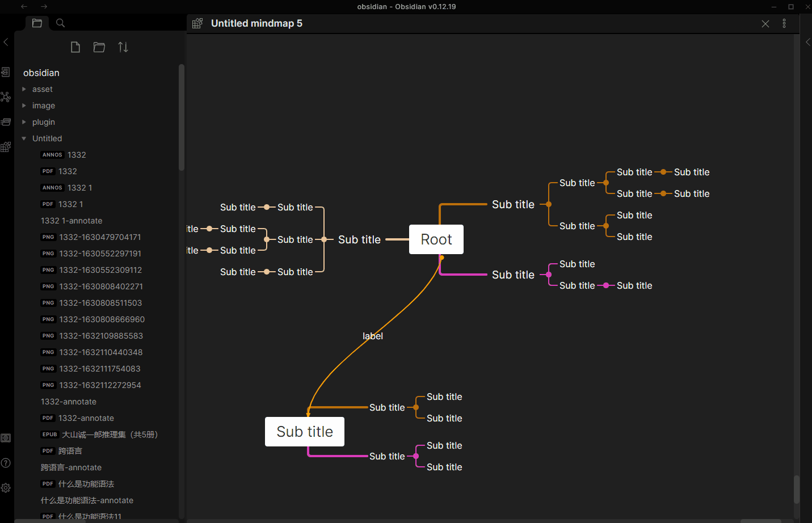Open the quick switcher from the ribbon
The image size is (812, 523).
6,72
